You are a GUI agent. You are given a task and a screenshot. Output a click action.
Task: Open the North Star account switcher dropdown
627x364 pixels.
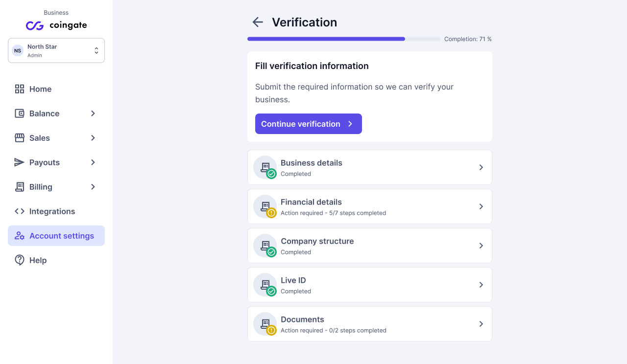[56, 50]
